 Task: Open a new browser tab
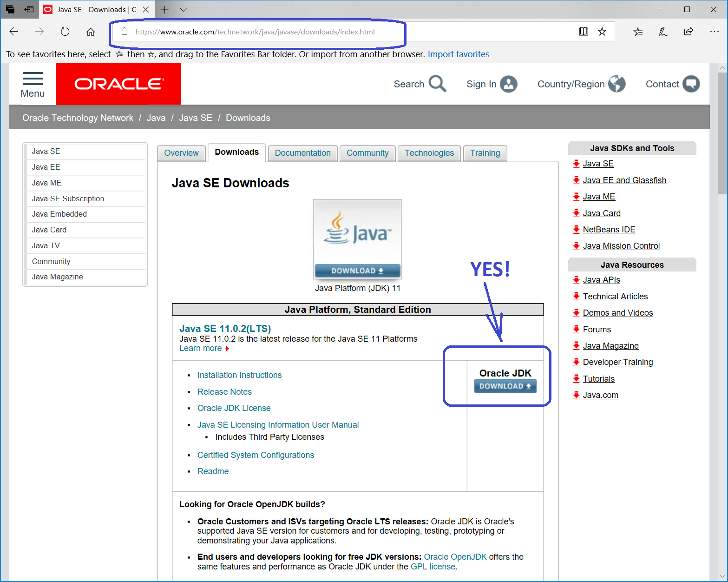pyautogui.click(x=164, y=9)
